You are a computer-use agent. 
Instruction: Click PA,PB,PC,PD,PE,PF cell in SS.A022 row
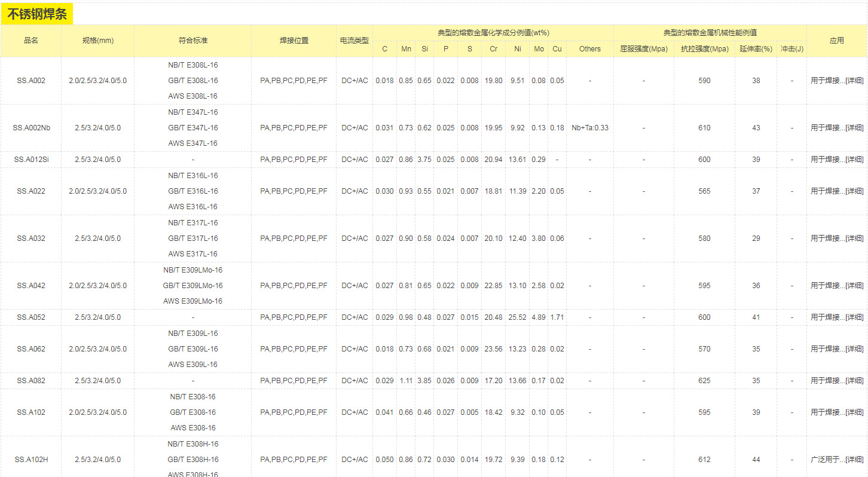294,191
